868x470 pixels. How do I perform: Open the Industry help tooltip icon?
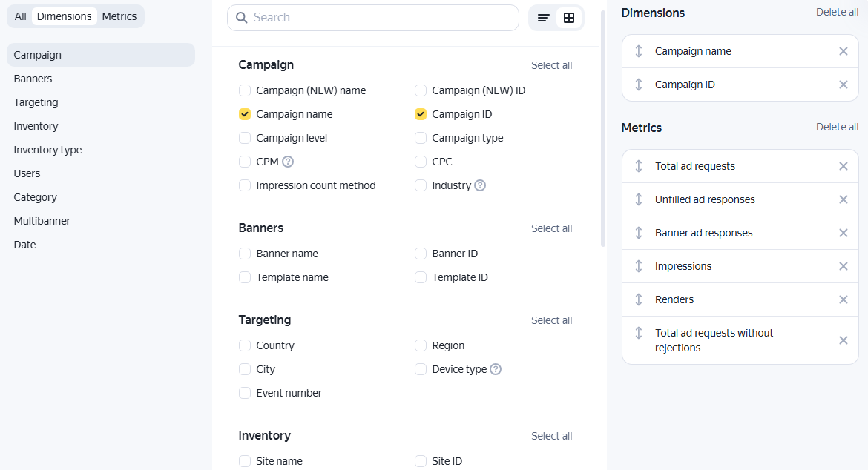click(x=480, y=185)
